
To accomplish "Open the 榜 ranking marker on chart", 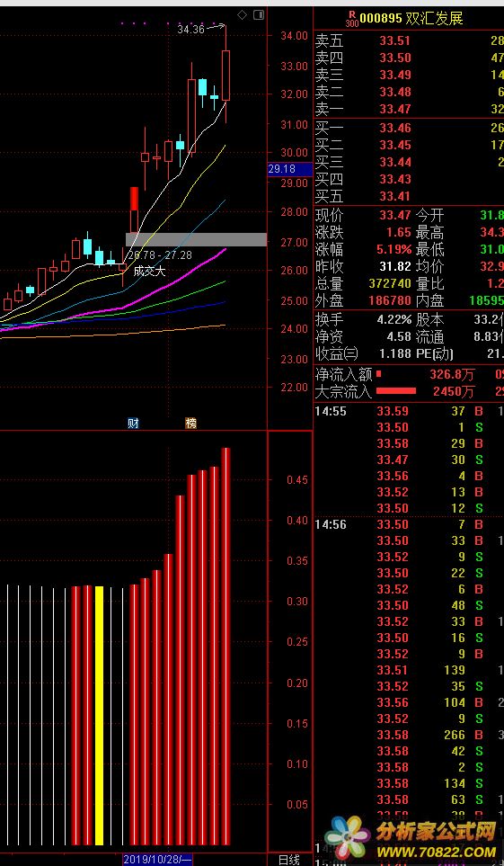I will (191, 423).
